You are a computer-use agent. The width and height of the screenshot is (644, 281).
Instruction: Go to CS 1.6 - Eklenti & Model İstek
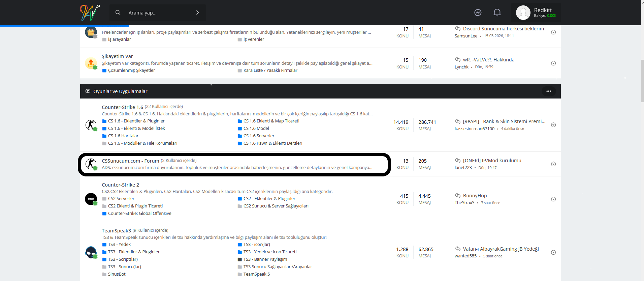click(136, 129)
